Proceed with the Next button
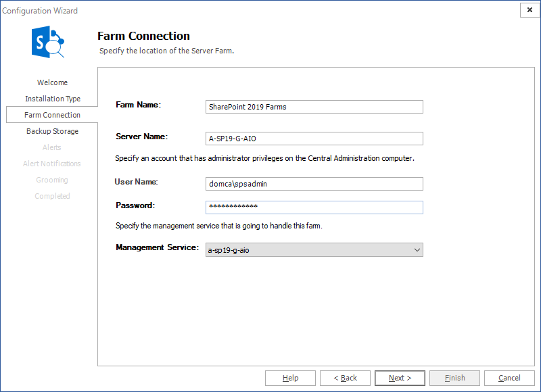The height and width of the screenshot is (392, 541). (400, 378)
